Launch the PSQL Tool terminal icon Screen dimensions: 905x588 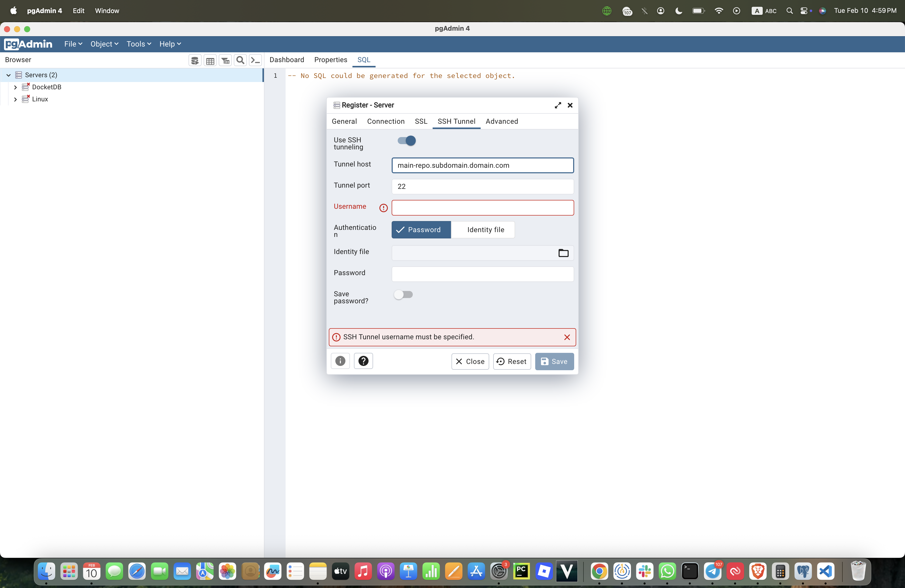(x=255, y=60)
